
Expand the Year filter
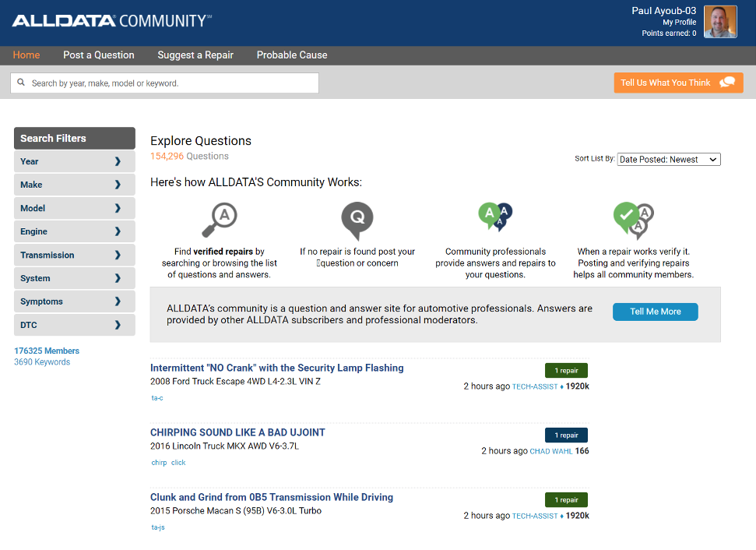(x=74, y=161)
